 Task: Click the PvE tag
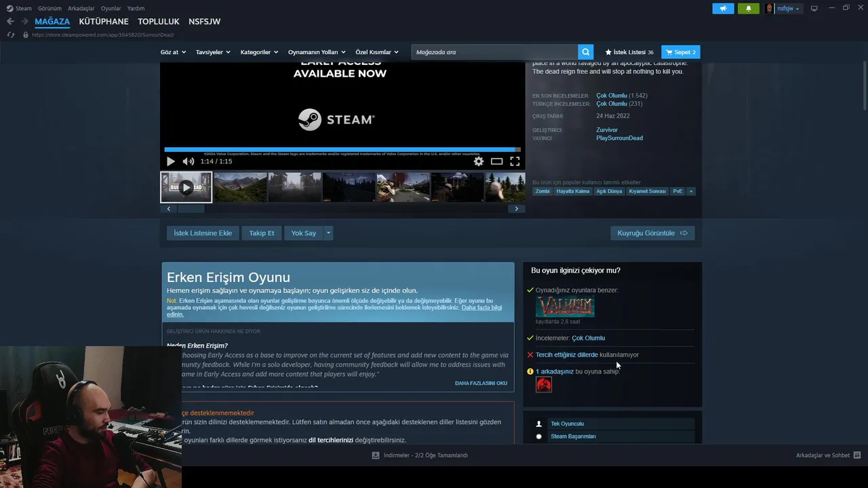pos(677,191)
